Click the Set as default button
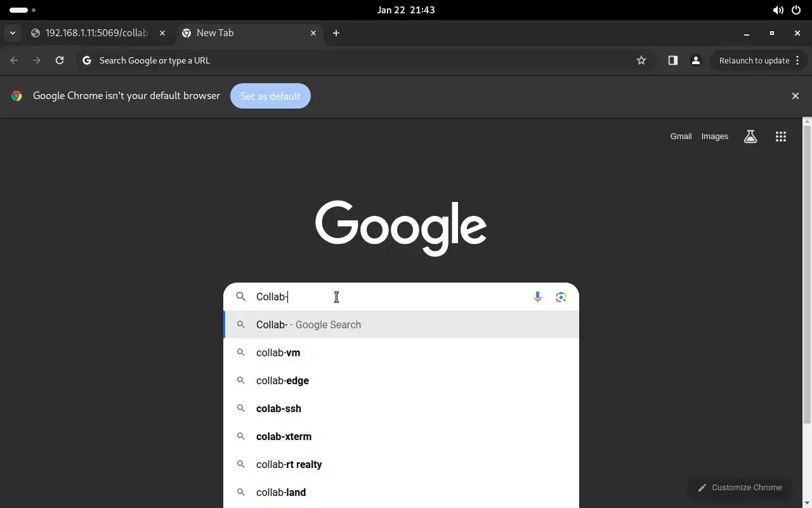The width and height of the screenshot is (812, 508). tap(270, 96)
